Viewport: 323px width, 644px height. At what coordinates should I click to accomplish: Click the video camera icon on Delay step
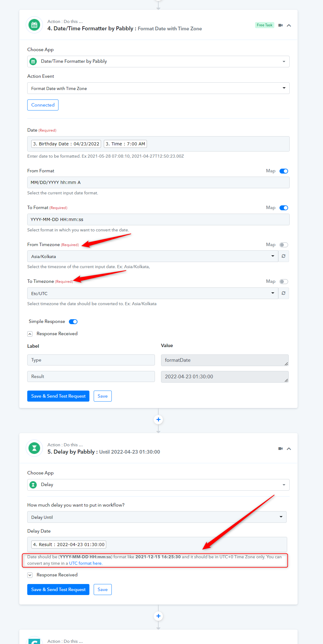point(280,449)
